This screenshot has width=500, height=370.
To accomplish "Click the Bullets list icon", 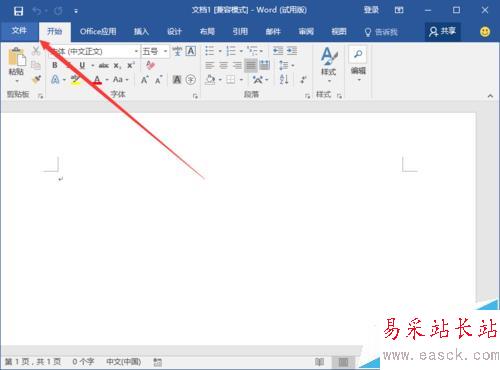I will pyautogui.click(x=210, y=51).
